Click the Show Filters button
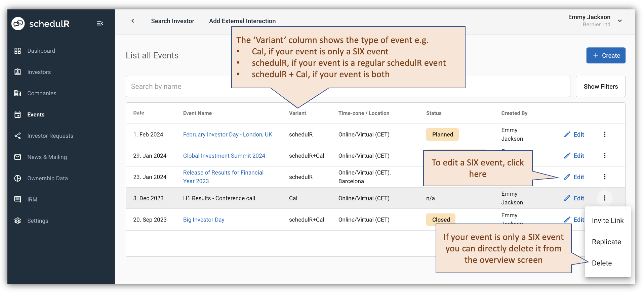 tap(601, 87)
